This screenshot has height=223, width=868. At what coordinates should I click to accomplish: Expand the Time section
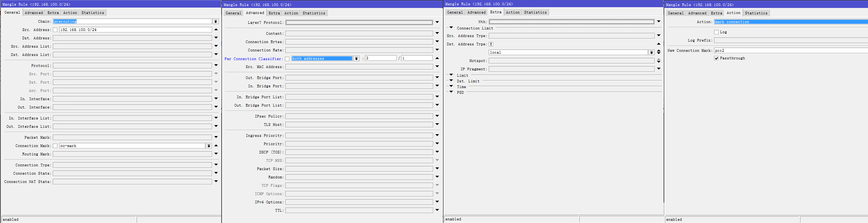click(x=451, y=87)
